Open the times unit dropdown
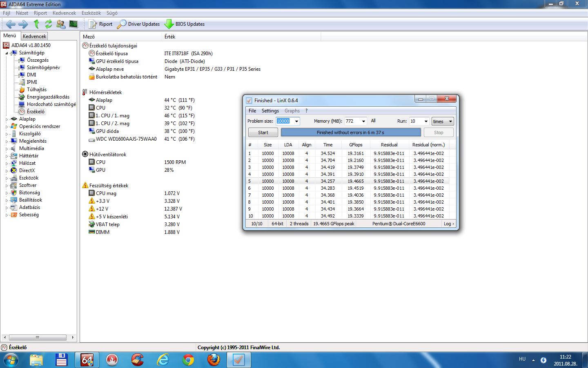Viewport: 588px width, 368px height. pyautogui.click(x=443, y=121)
